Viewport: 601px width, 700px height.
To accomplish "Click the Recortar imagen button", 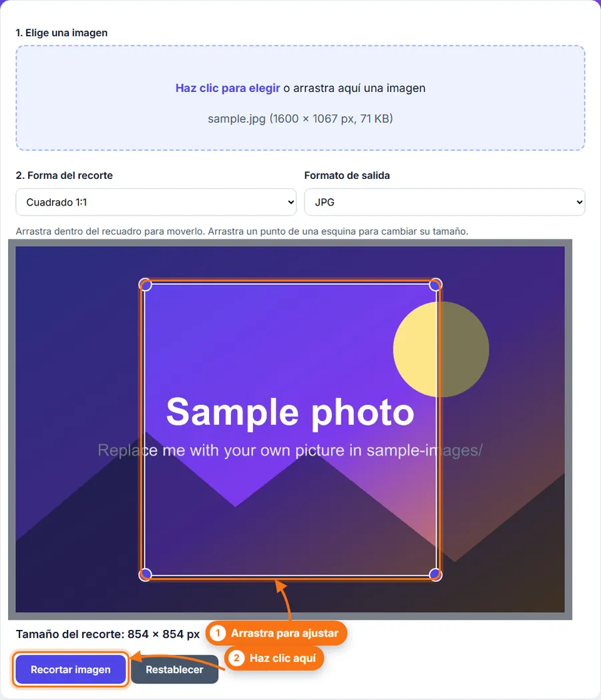I will point(71,669).
